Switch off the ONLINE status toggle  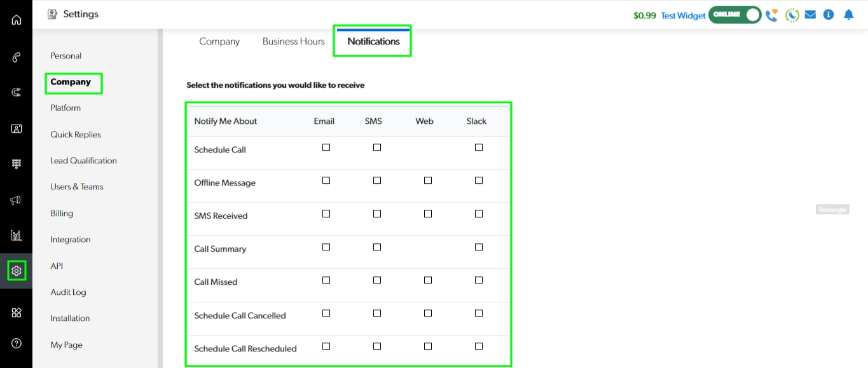point(734,15)
